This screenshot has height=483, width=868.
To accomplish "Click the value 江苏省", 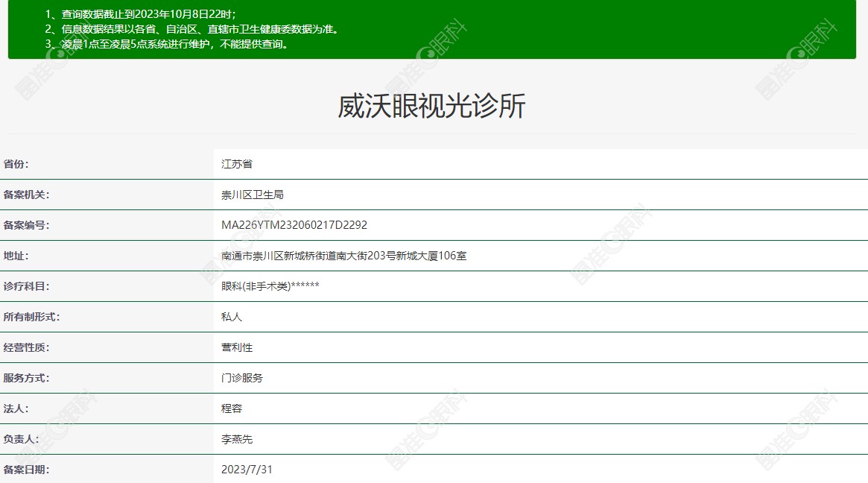I will pyautogui.click(x=237, y=164).
